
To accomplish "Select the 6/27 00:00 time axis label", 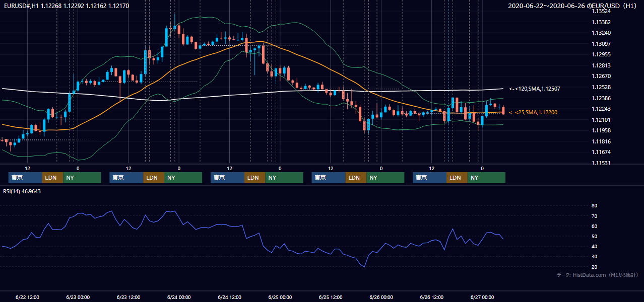I will [482, 297].
